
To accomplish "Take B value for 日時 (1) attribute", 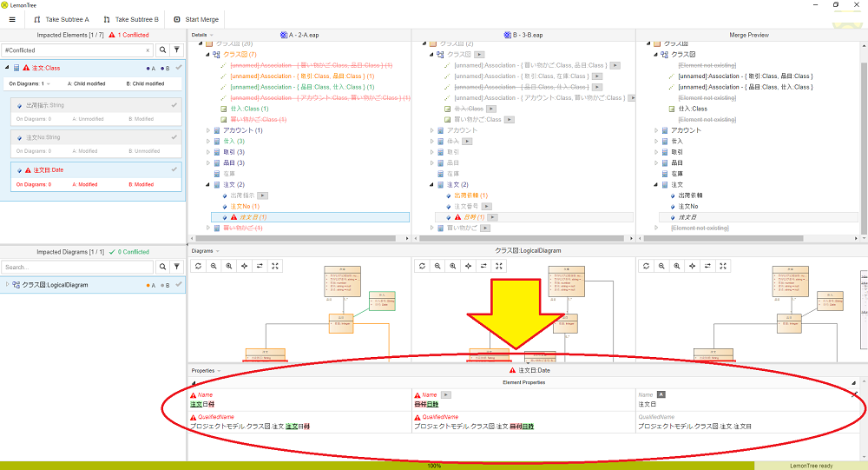I will (x=493, y=217).
